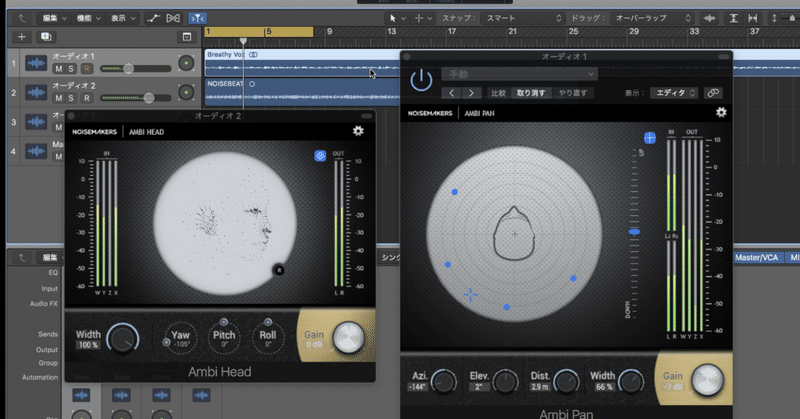The image size is (800, 419).
Task: Click the オーディオ 1 track waveform icon
Action: tap(36, 63)
